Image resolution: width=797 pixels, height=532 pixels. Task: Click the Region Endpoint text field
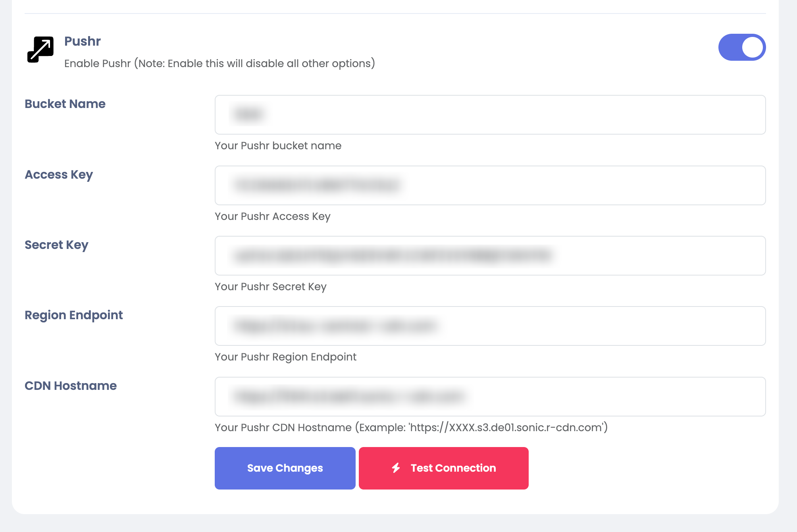pyautogui.click(x=490, y=326)
